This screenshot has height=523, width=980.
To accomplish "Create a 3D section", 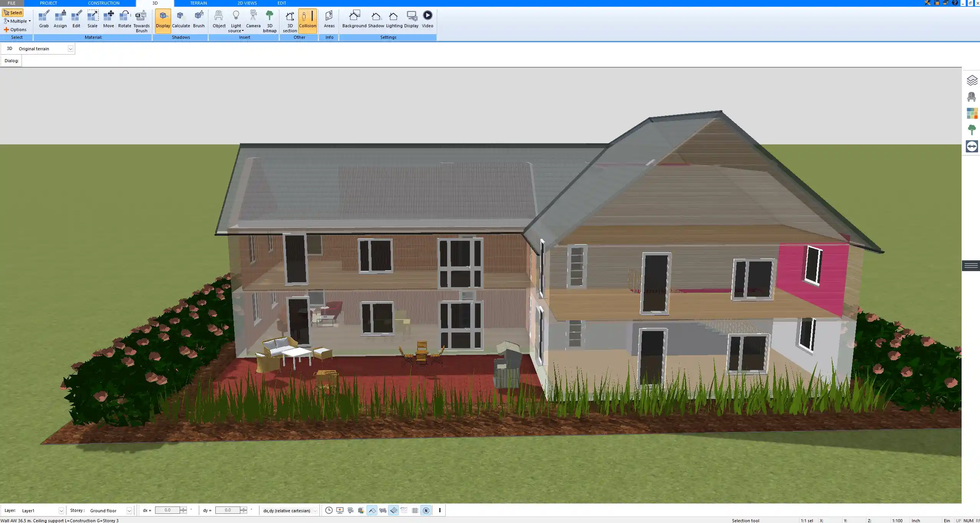I will point(289,19).
